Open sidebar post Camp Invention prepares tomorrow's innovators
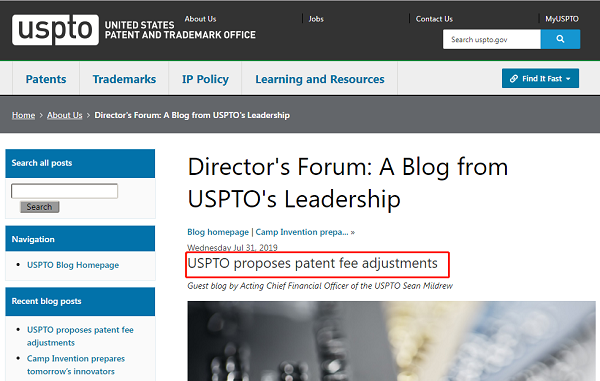600x381 pixels. 76,365
